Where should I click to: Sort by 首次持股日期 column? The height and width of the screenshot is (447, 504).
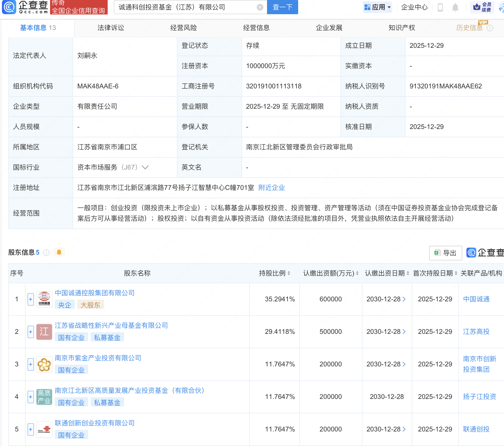[456, 273]
